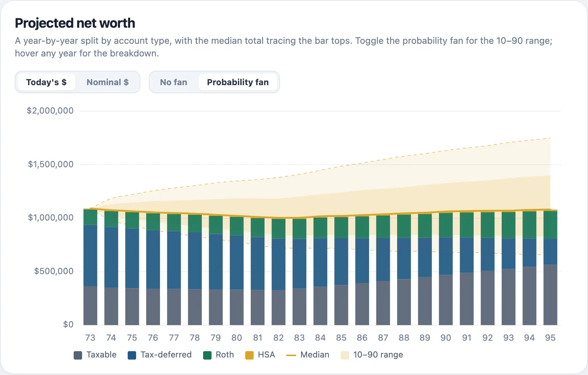
Task: Click the bar for age 80
Action: (x=236, y=271)
